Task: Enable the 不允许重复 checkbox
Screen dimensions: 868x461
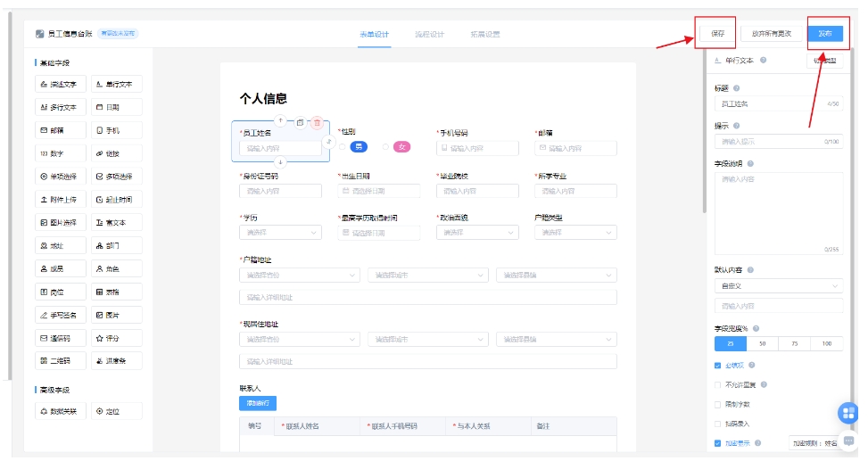Action: tap(718, 384)
